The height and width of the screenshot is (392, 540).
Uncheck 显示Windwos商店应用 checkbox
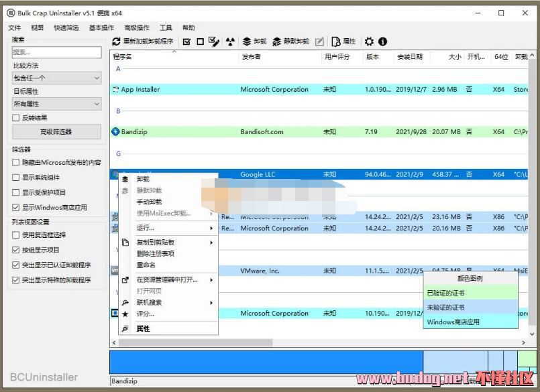click(15, 208)
